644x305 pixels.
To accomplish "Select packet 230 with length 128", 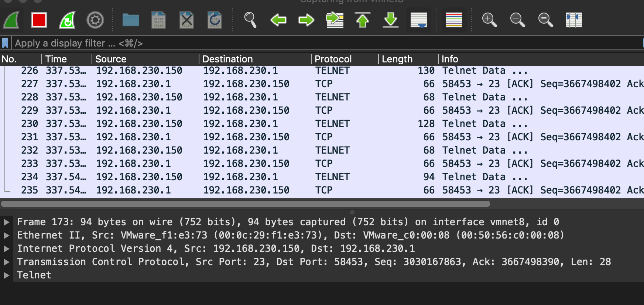I will click(322, 124).
